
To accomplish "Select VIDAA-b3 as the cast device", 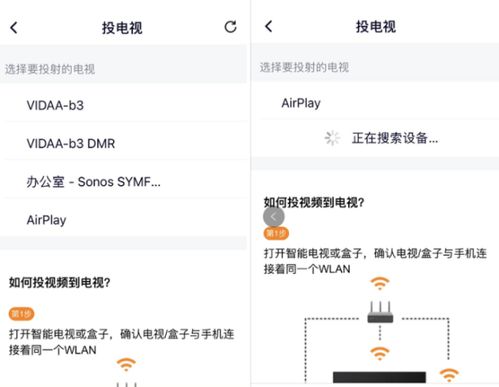I will [125, 105].
